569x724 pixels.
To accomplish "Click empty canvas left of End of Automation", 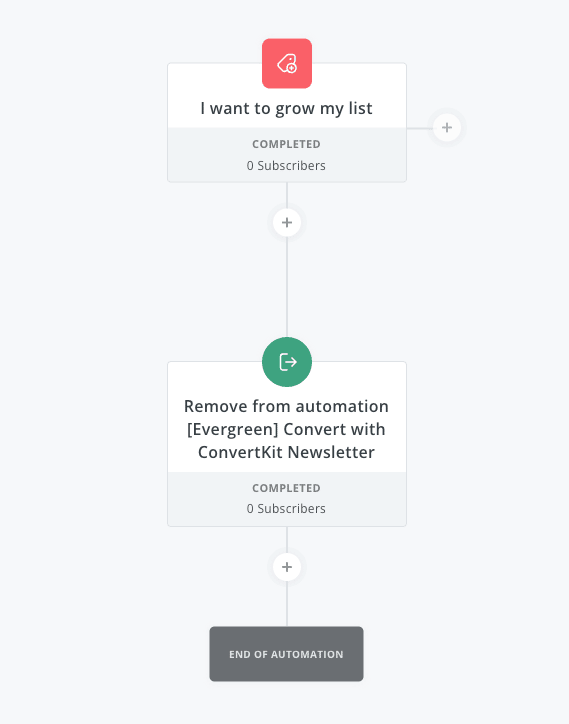I will tap(104, 654).
